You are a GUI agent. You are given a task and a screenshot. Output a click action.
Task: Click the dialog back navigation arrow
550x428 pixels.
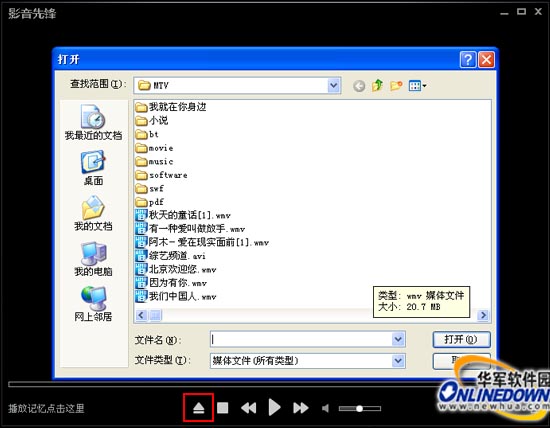[x=359, y=86]
